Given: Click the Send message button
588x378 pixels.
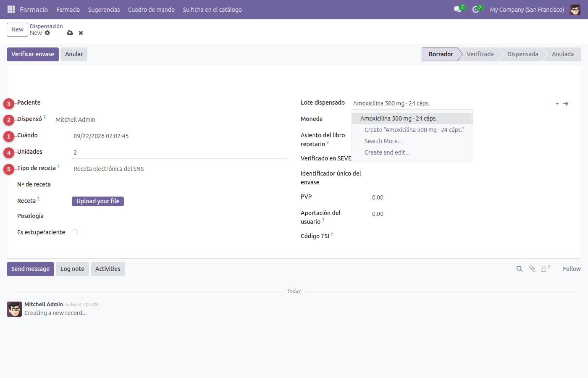Looking at the screenshot, I should pyautogui.click(x=30, y=269).
